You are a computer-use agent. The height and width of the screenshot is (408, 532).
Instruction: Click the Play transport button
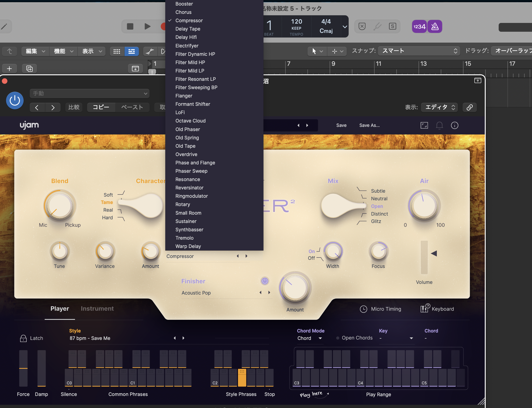(147, 26)
